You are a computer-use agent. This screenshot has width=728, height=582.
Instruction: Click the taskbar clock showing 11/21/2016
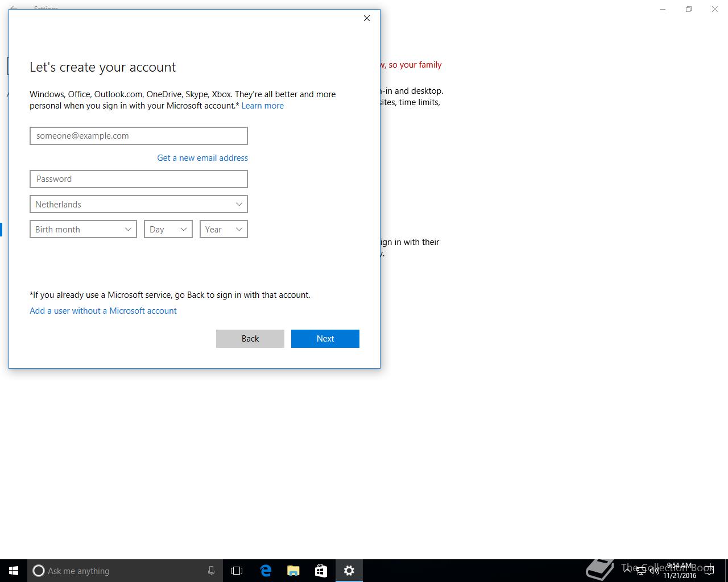click(x=680, y=571)
